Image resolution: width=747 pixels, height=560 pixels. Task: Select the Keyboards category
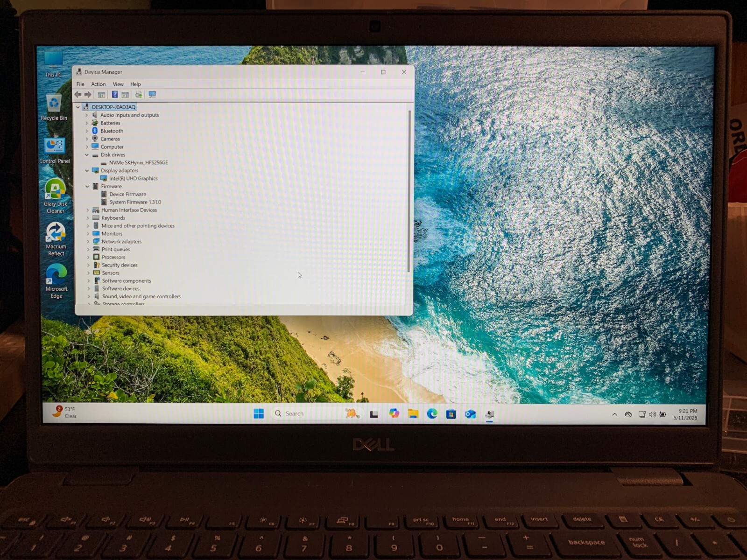[109, 218]
